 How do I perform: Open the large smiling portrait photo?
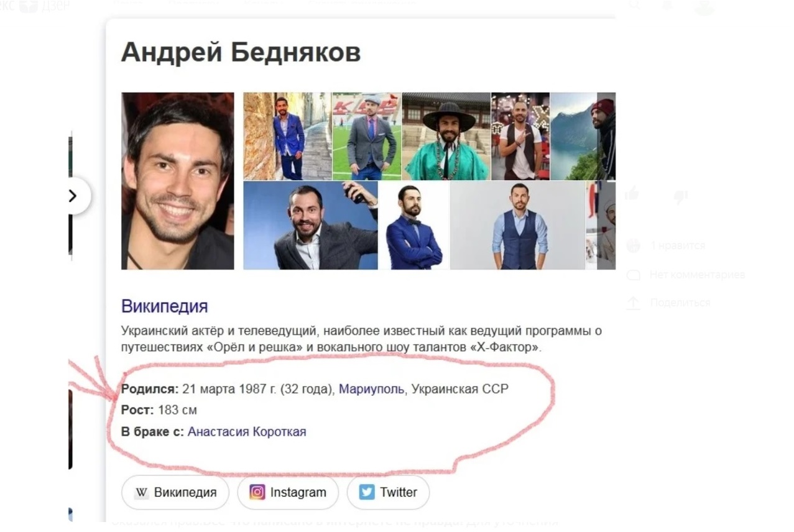coord(178,181)
